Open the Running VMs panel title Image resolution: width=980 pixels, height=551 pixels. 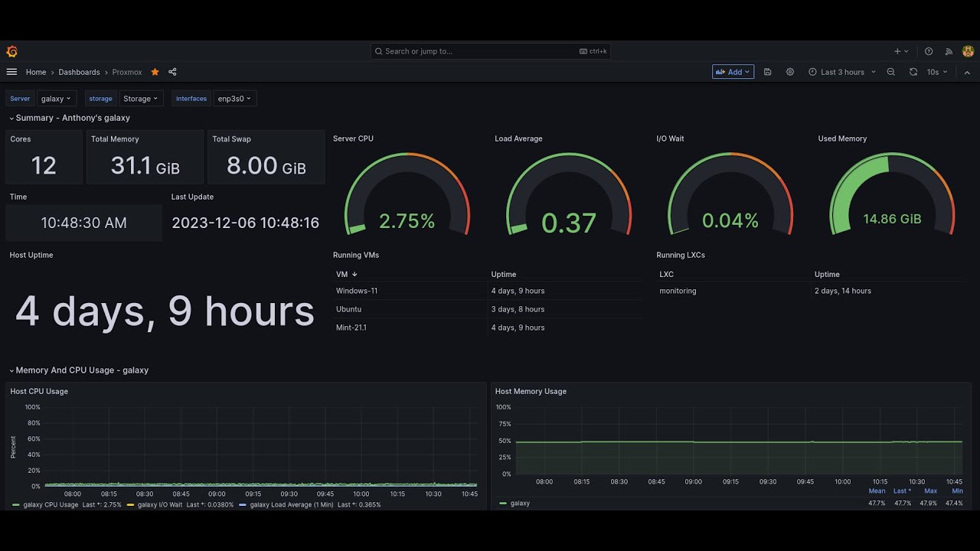coord(356,255)
